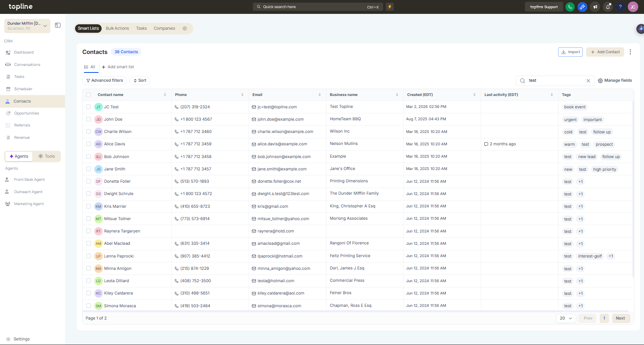The height and width of the screenshot is (345, 644).
Task: Switch to the Bulk Actions tab
Action: click(x=117, y=29)
